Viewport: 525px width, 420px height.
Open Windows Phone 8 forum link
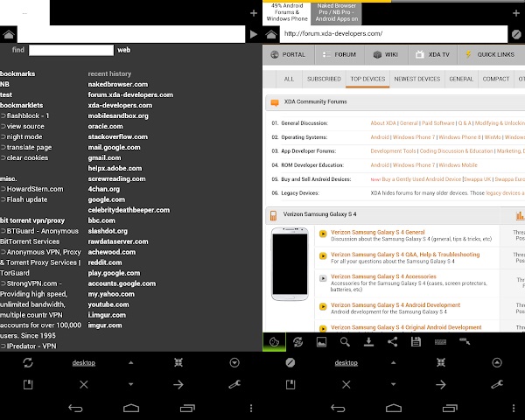pyautogui.click(x=459, y=137)
